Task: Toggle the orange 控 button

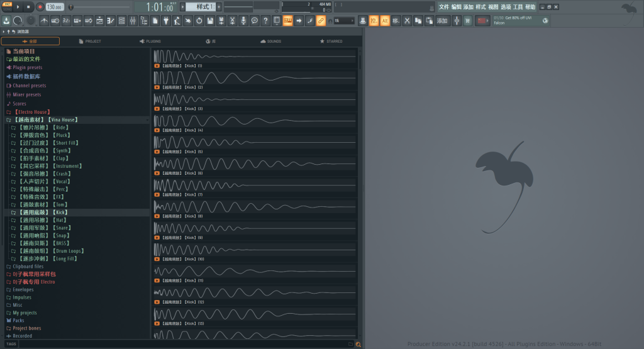Action: (374, 21)
